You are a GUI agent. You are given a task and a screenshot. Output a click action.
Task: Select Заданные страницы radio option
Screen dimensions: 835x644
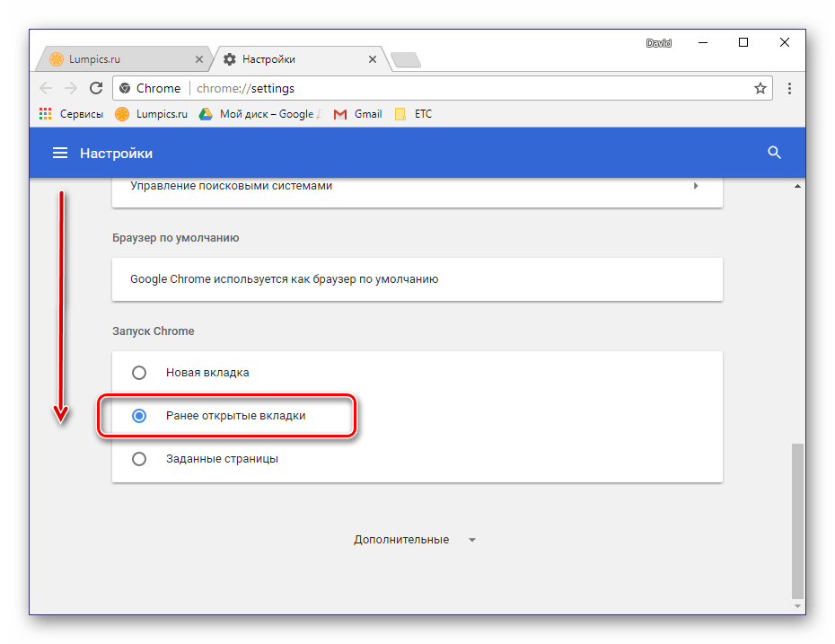tap(139, 459)
